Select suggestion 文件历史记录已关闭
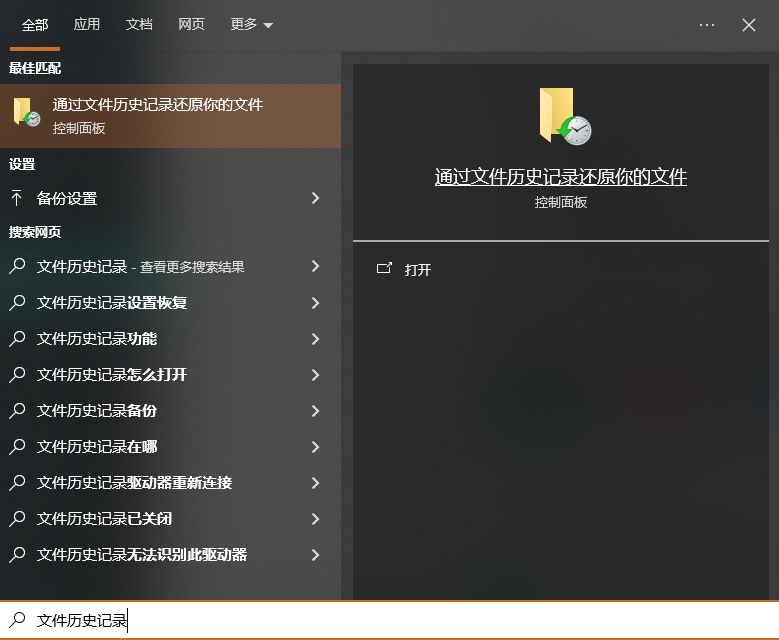The width and height of the screenshot is (779, 640). [x=170, y=519]
